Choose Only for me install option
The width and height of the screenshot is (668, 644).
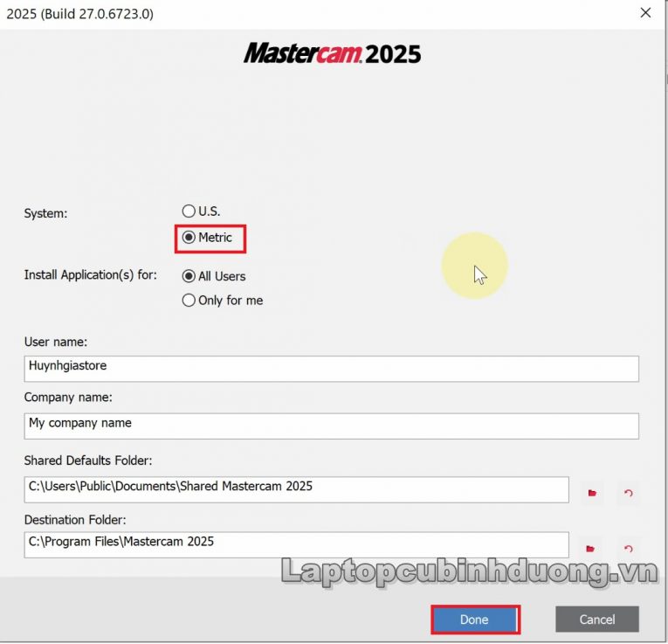click(x=189, y=300)
